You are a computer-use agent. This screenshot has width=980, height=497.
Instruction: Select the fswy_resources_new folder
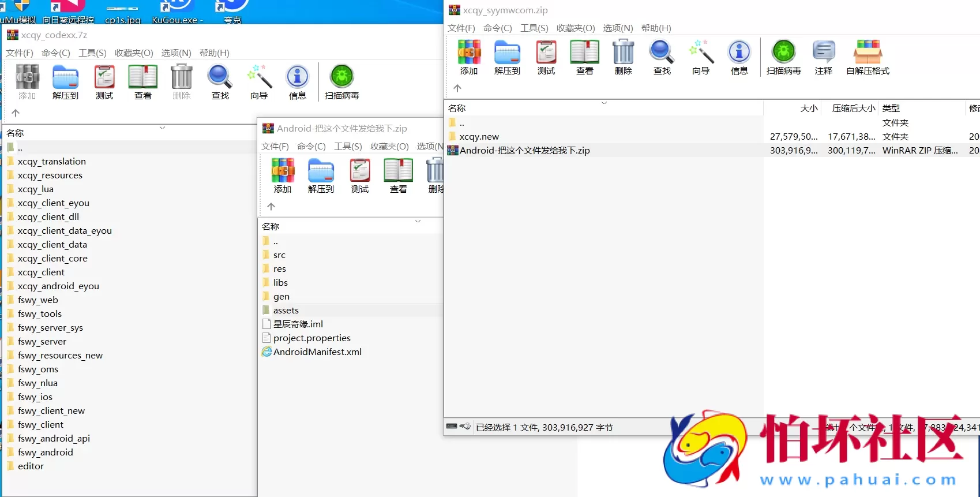(x=60, y=356)
